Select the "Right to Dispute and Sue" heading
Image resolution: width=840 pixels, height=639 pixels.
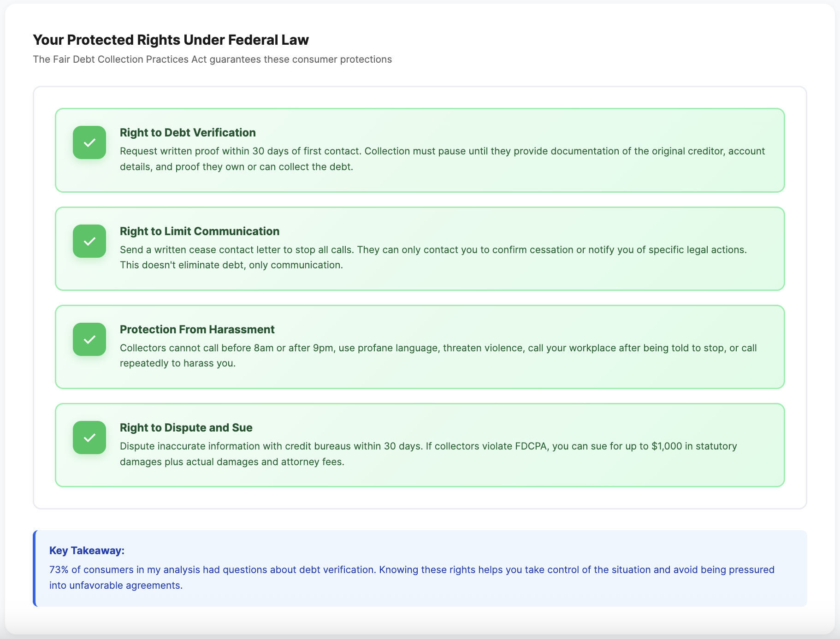pyautogui.click(x=186, y=427)
